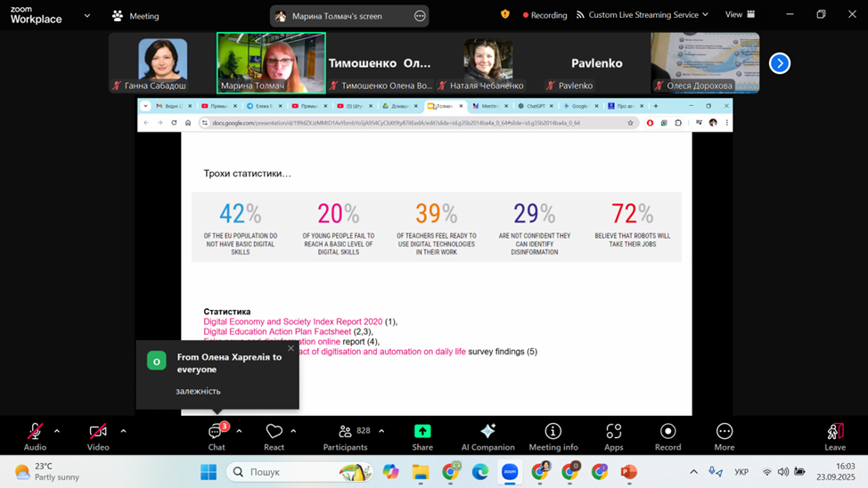
Task: Leave the meeting
Action: pyautogui.click(x=834, y=435)
